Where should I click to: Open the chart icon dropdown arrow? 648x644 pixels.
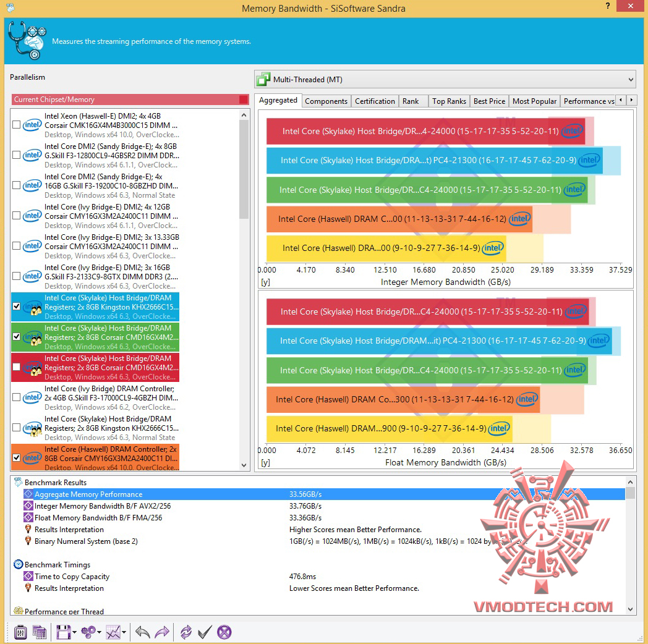point(124,632)
